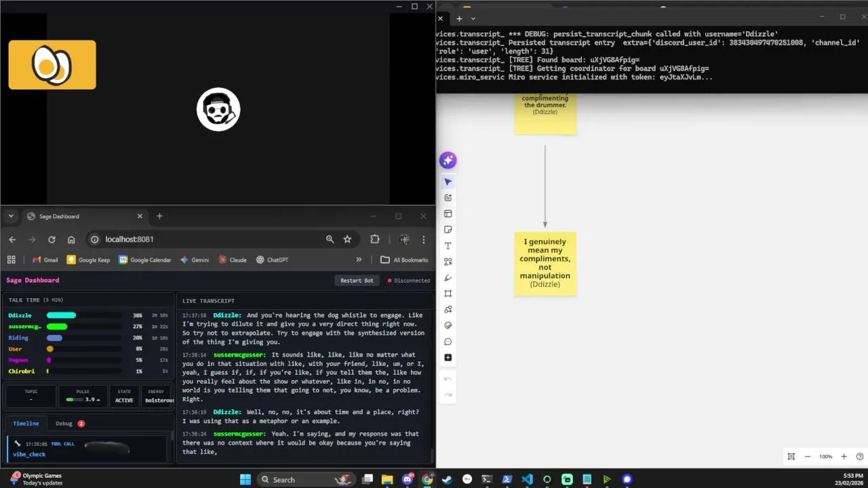Switch to Debug tab
The image size is (868, 488).
[69, 424]
